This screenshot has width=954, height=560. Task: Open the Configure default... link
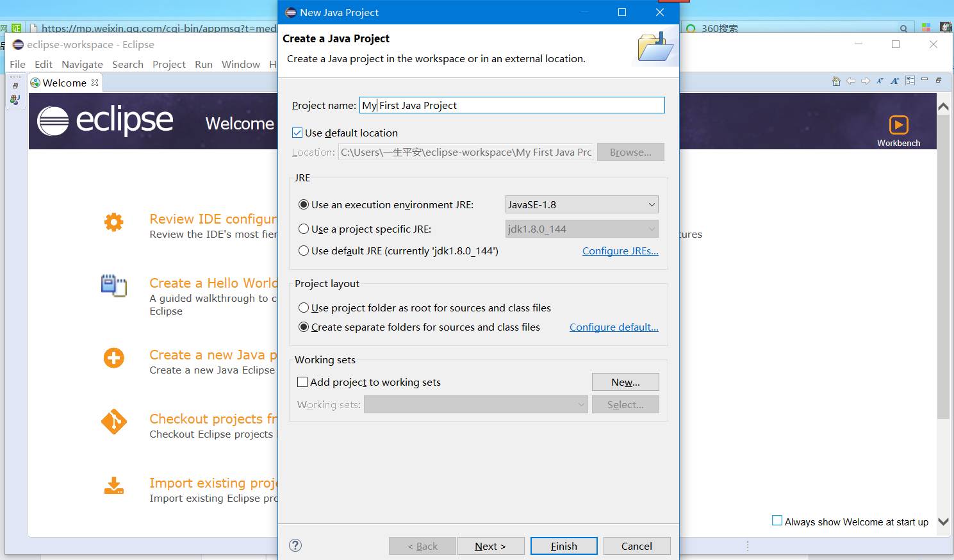point(614,327)
